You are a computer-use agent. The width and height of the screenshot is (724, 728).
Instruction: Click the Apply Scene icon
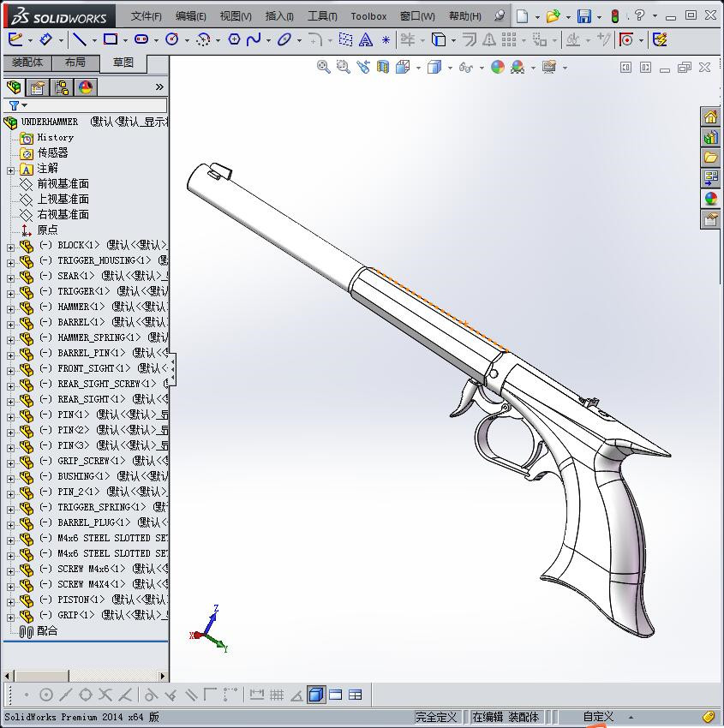[x=518, y=68]
